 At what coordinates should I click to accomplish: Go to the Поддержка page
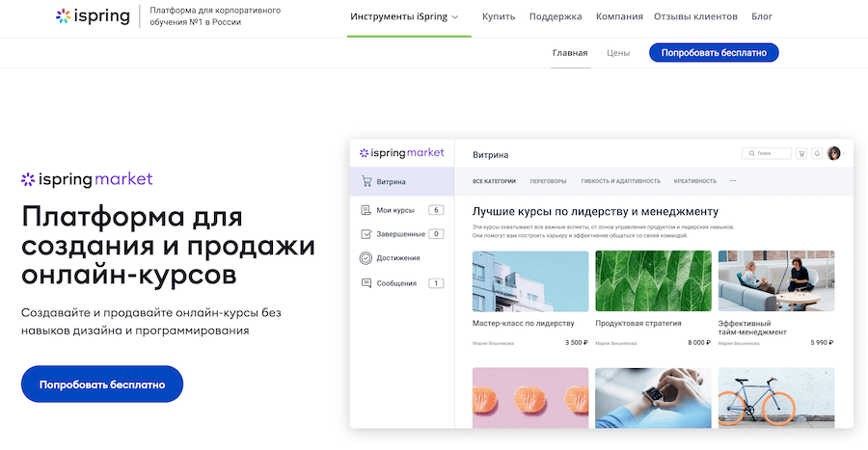556,16
